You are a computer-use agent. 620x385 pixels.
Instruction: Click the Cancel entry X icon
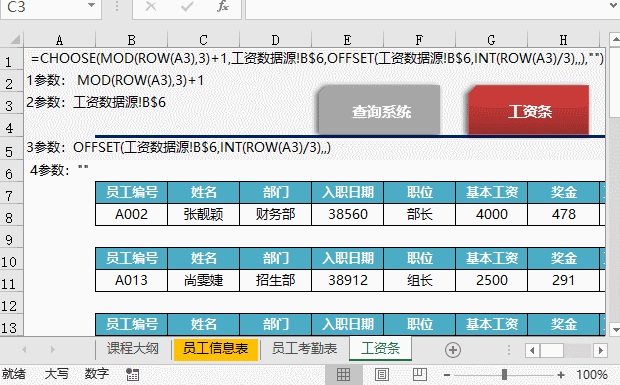click(x=151, y=6)
